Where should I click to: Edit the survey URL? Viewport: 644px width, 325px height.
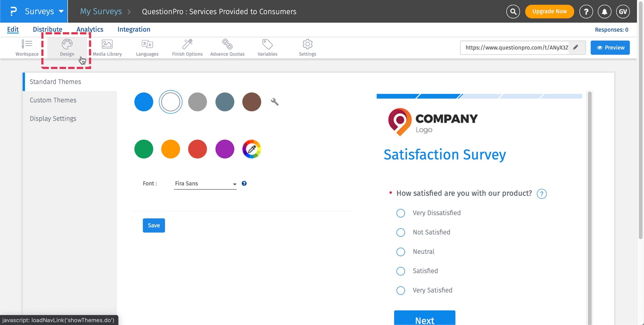pos(576,48)
